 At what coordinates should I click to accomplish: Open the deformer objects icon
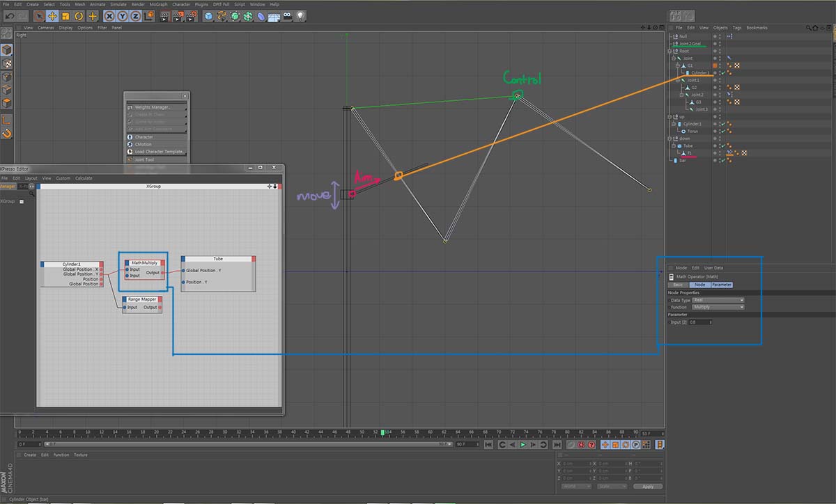coord(261,16)
